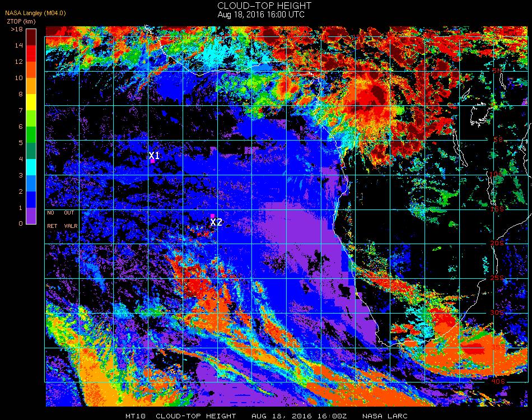Click the bright green 5–6 km legend swatch
The width and height of the screenshot is (532, 420).
point(31,135)
